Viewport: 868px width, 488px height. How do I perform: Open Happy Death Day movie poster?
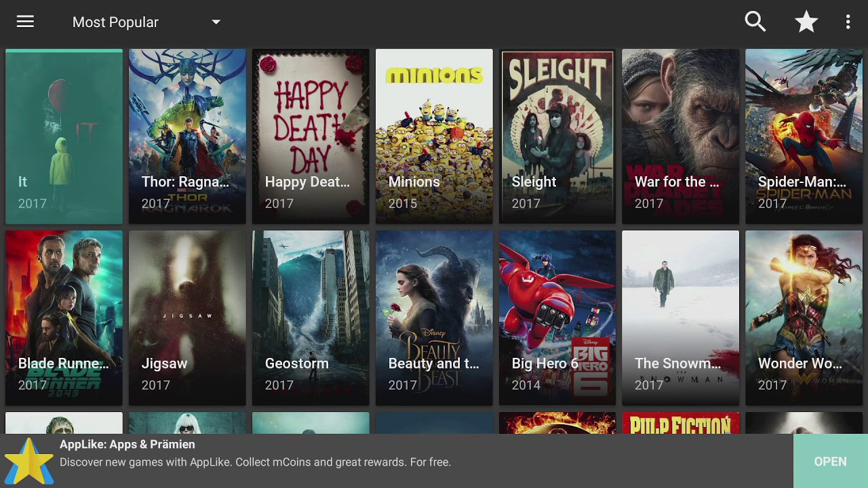point(311,136)
